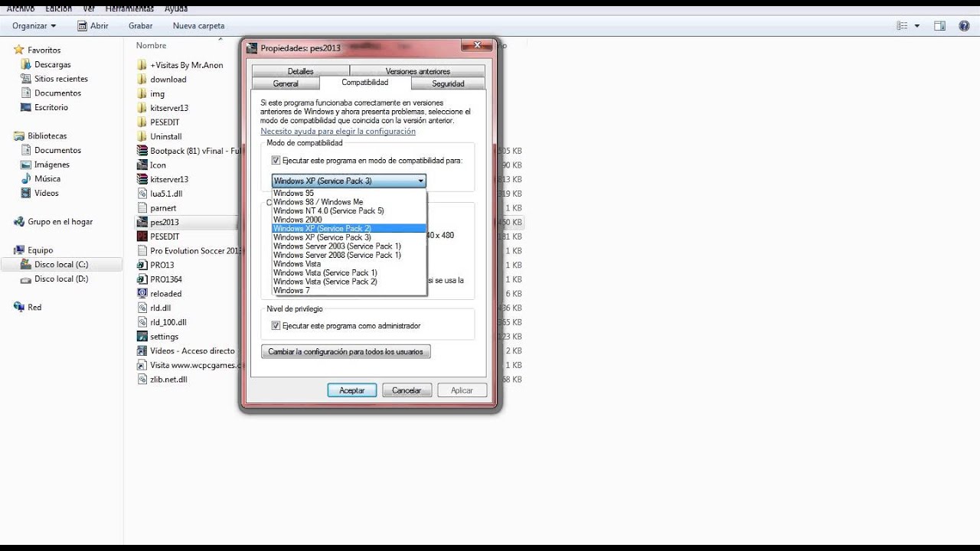Click the Nombre column header
The height and width of the screenshot is (551, 980).
(152, 45)
